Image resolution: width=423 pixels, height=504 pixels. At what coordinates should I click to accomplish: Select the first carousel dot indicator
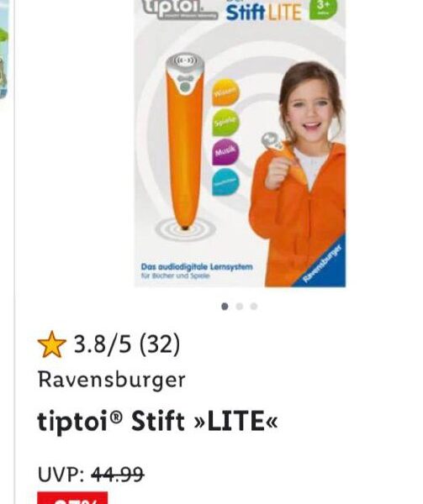point(225,307)
